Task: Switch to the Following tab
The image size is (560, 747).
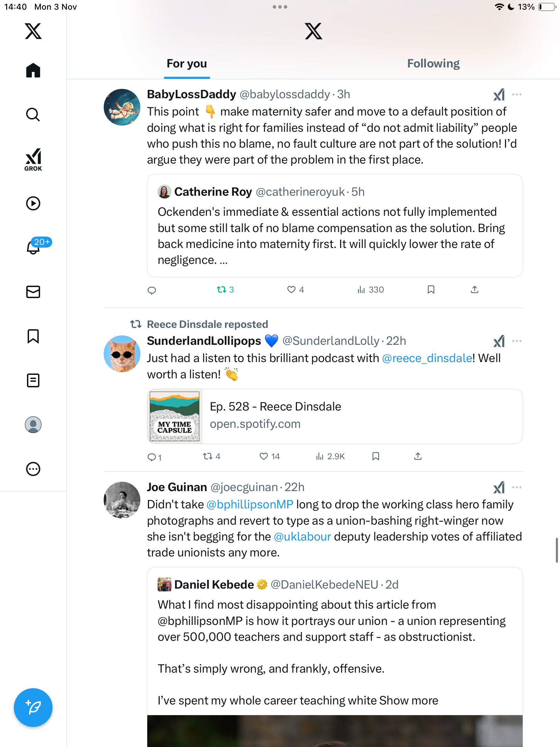Action: click(433, 64)
